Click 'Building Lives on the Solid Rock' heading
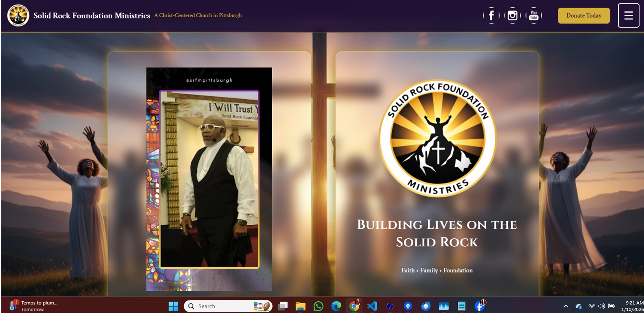Screen dimensions: 644x313 click(437, 233)
